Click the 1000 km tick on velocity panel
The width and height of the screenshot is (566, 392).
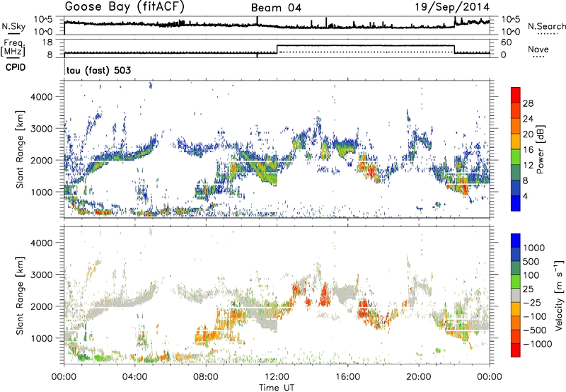[x=41, y=338]
